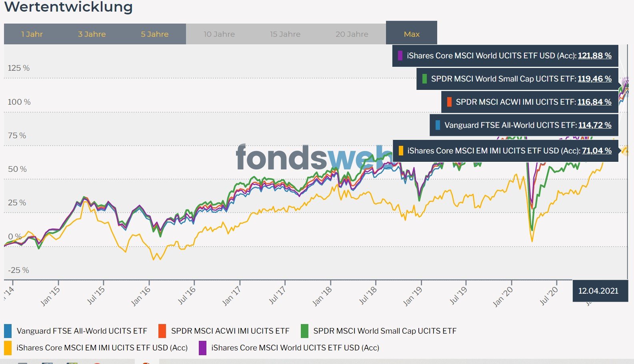Click the yellow swatch in the EM IMI tooltip
The image size is (634, 364).
[401, 151]
